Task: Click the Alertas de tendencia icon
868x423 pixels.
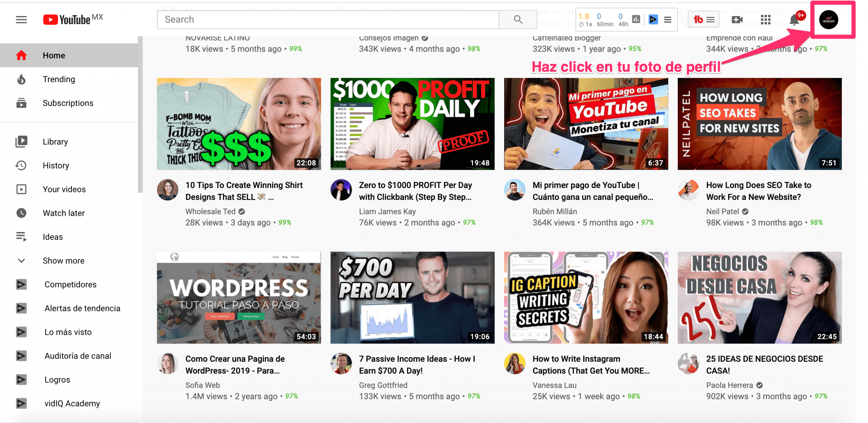Action: [21, 308]
